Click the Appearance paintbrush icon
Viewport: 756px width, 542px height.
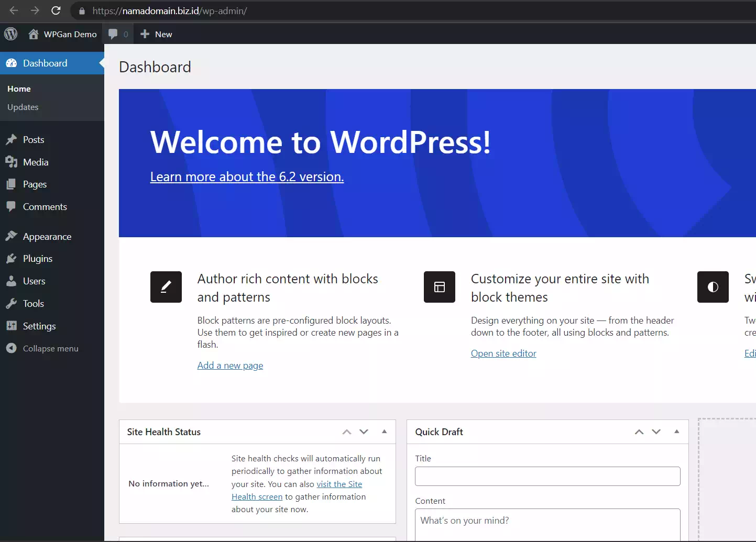pos(12,236)
